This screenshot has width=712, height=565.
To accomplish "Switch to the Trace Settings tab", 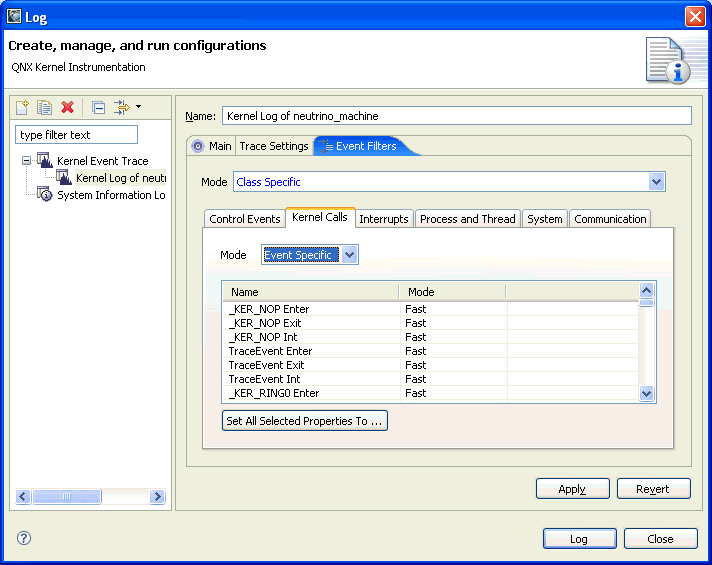I will click(273, 146).
